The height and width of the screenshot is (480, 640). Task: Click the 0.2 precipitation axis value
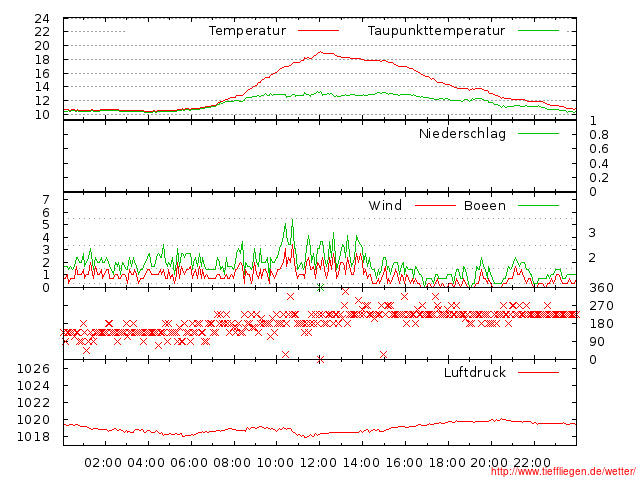[599, 178]
